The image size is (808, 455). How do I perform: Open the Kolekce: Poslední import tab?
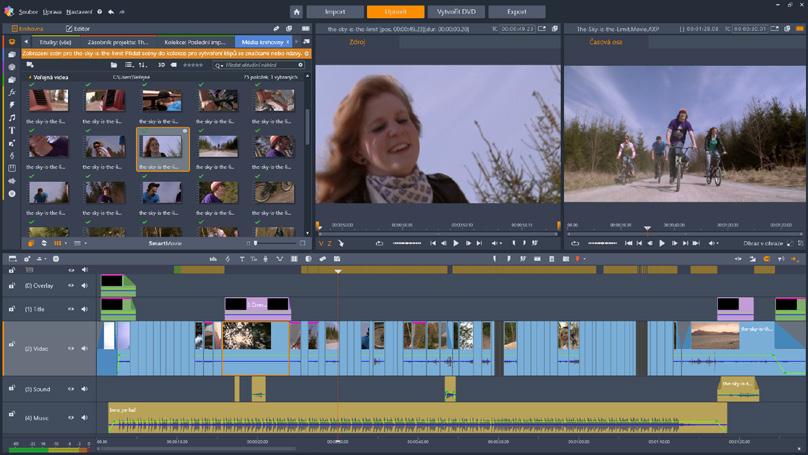pyautogui.click(x=195, y=42)
